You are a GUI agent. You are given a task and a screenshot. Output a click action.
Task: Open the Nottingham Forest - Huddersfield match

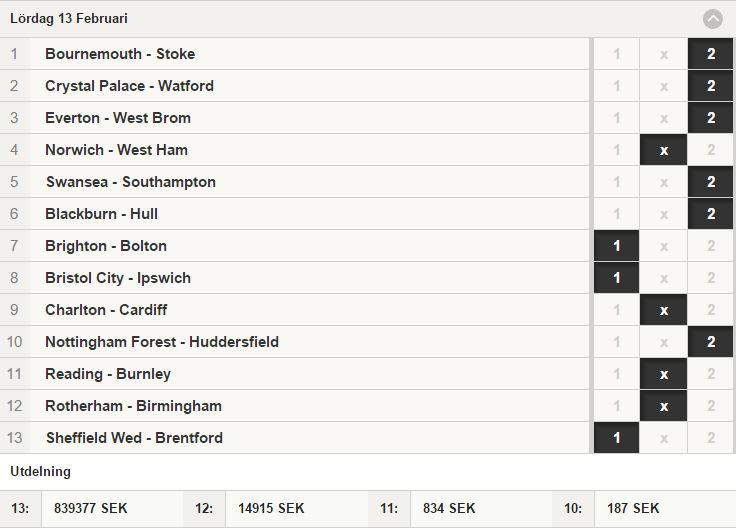pos(295,343)
